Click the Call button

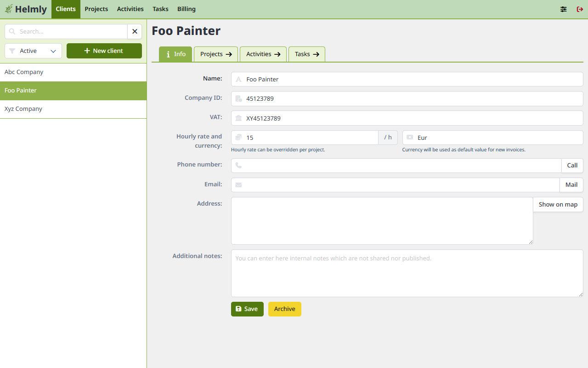572,166
